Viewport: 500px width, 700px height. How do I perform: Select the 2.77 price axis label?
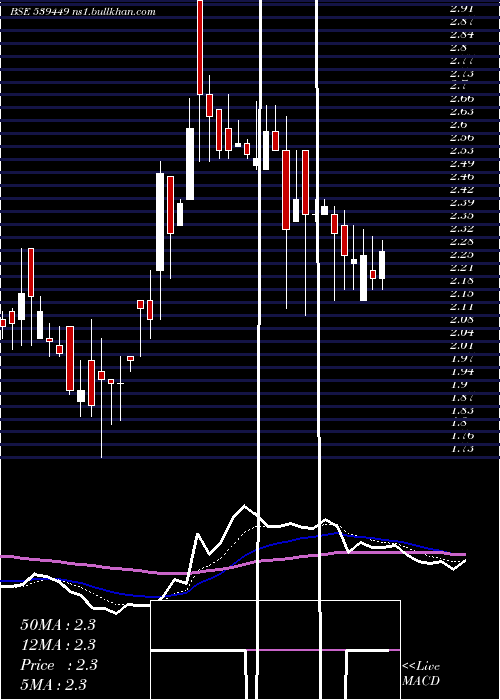tap(462, 60)
